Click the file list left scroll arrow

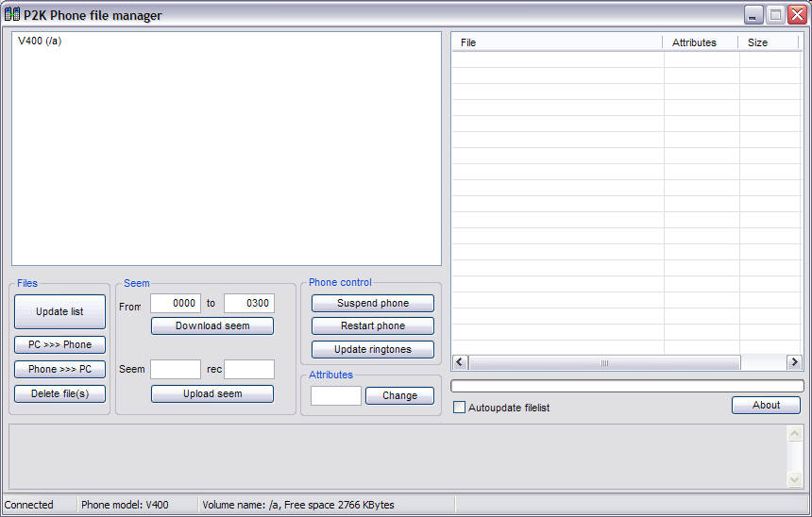(x=460, y=362)
